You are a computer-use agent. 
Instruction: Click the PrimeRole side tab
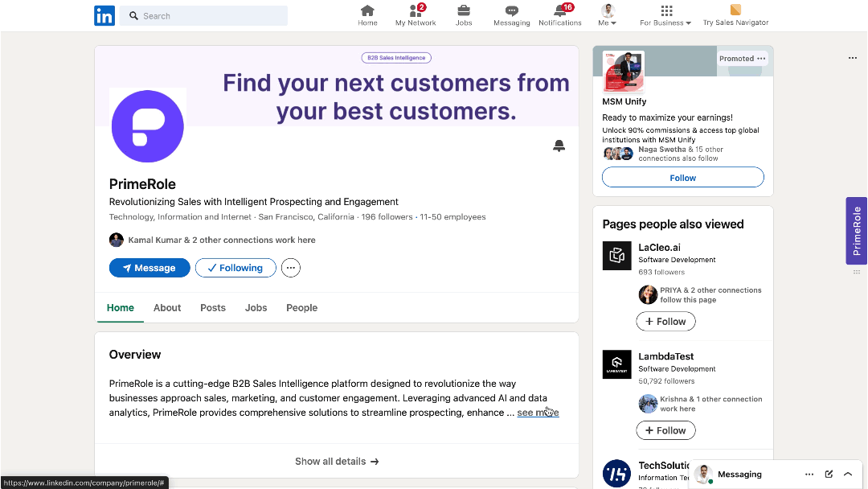(x=857, y=231)
